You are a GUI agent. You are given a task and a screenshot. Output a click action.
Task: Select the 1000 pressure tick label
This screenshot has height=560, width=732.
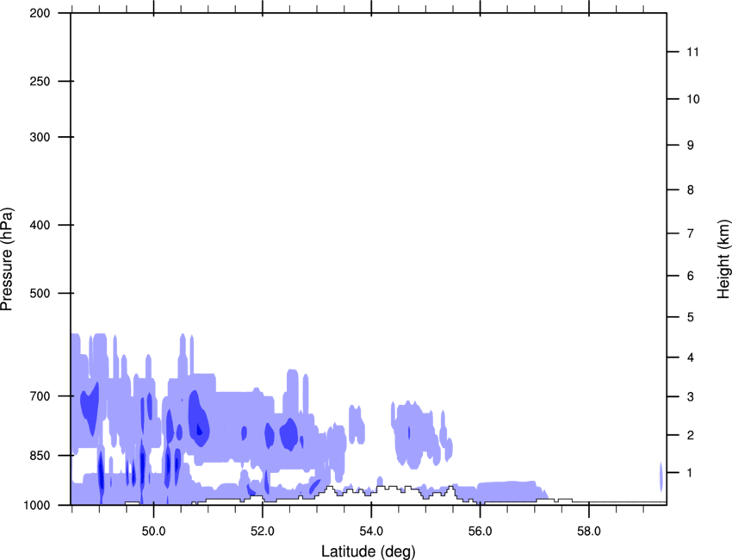click(37, 506)
